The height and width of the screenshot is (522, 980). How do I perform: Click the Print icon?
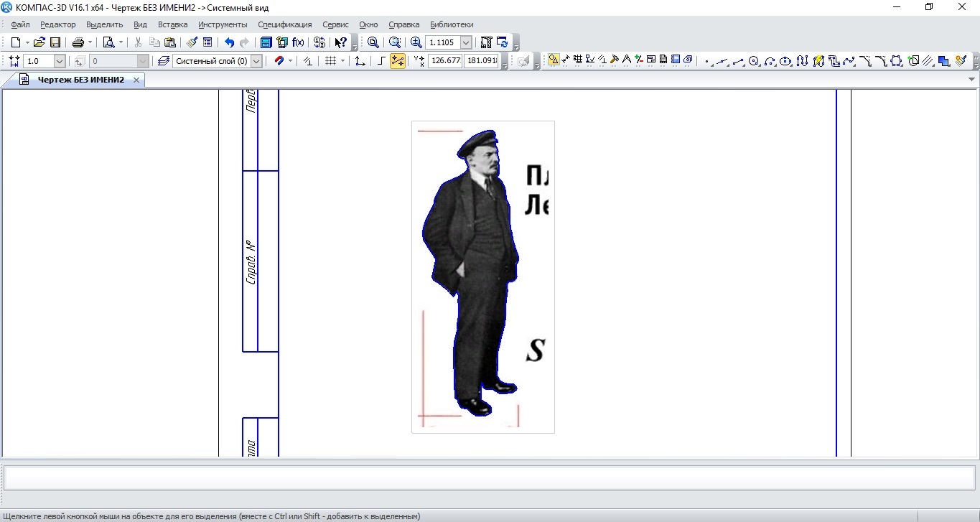pyautogui.click(x=78, y=42)
